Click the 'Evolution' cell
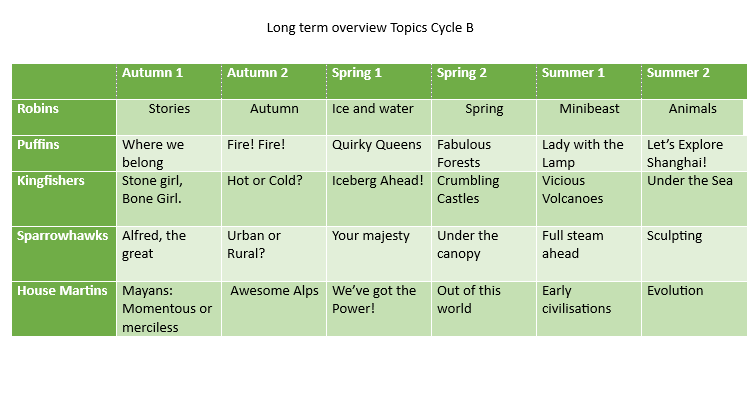Viewport: 756px width, 402px height. click(675, 291)
